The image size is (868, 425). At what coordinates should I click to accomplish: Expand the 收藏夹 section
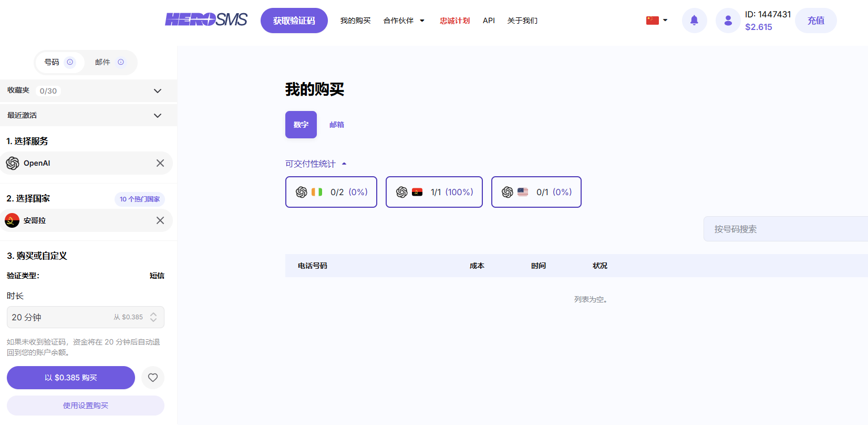click(88, 90)
